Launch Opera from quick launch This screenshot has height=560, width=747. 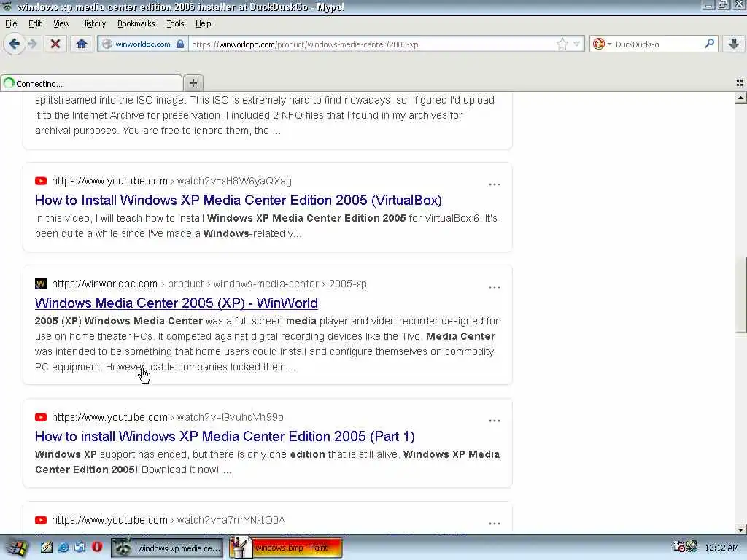(97, 548)
